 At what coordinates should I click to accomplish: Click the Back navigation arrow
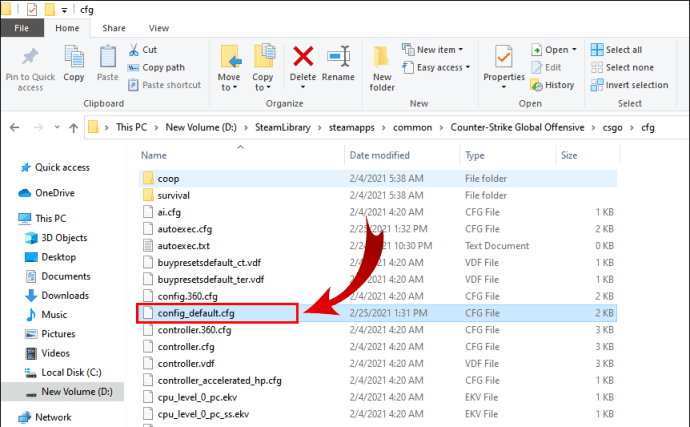click(x=15, y=128)
